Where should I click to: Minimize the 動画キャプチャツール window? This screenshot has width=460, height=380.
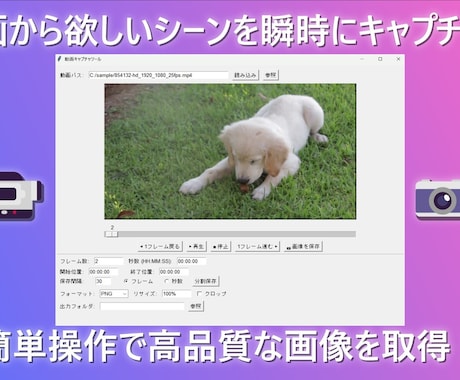click(362, 59)
